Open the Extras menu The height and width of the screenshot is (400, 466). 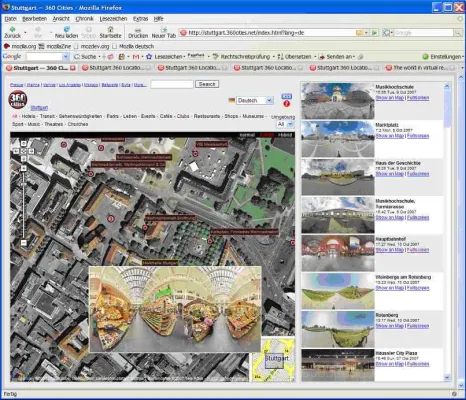pyautogui.click(x=140, y=19)
